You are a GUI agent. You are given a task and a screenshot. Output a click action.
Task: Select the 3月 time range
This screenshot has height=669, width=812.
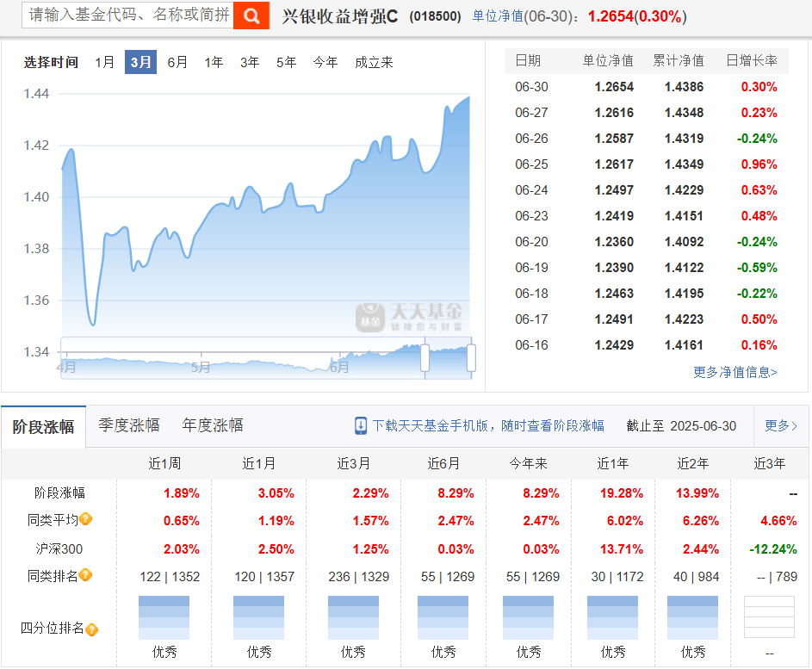[140, 62]
